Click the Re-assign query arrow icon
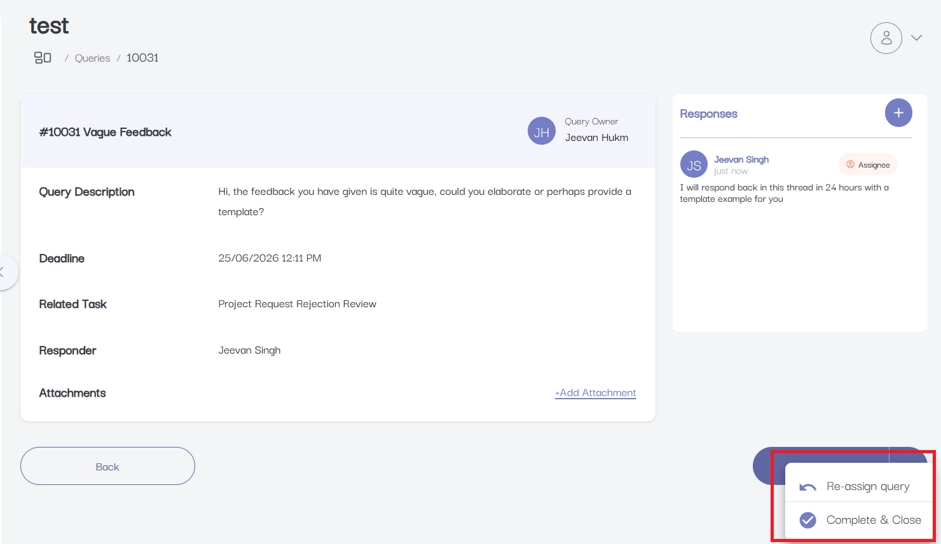 [808, 487]
